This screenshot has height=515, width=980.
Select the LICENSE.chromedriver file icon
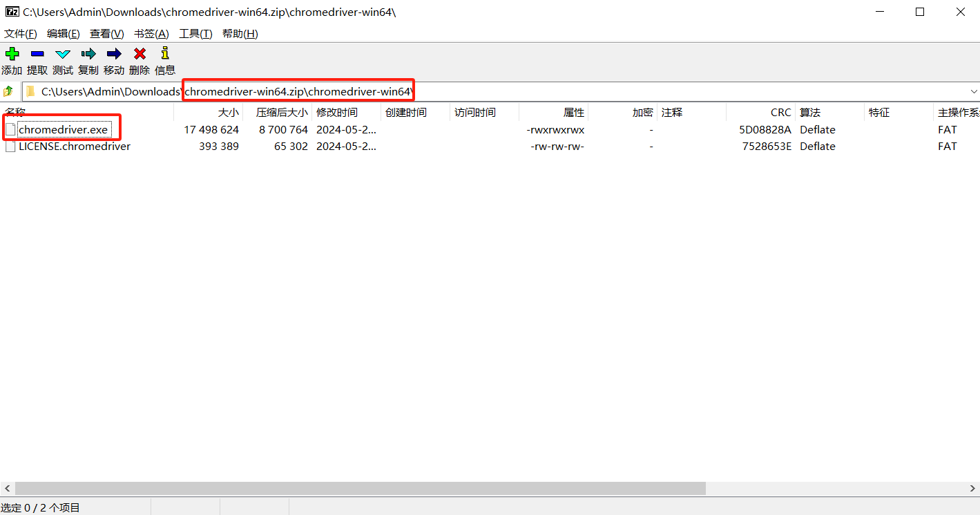(x=10, y=147)
